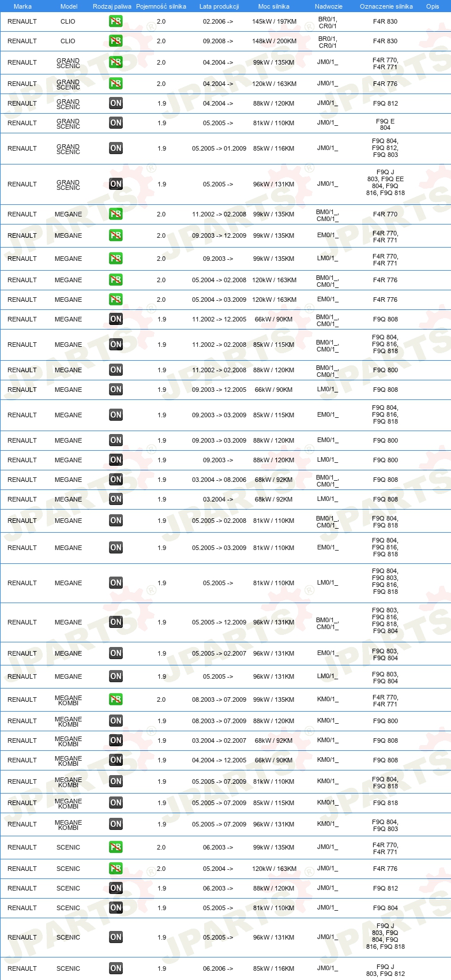Screen dimensions: 451x980
Task: Click the 'Lata produkcji' column header
Action: [x=219, y=6]
